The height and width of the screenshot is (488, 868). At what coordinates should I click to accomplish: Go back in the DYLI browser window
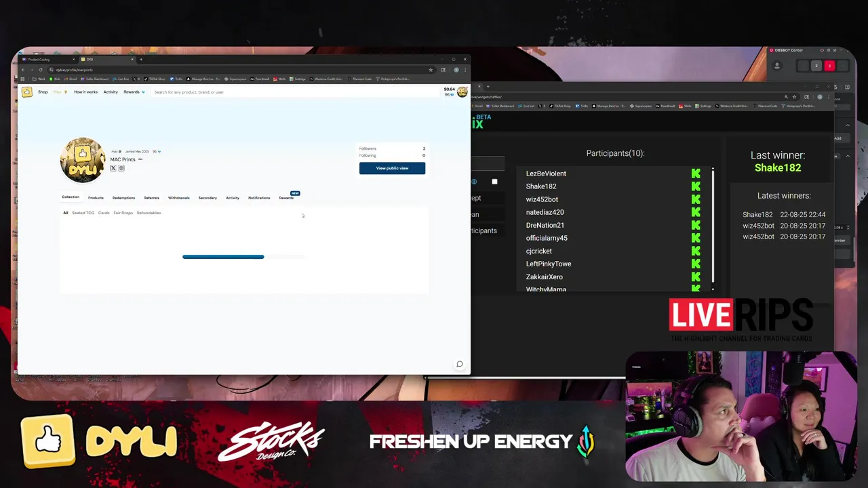pos(23,70)
